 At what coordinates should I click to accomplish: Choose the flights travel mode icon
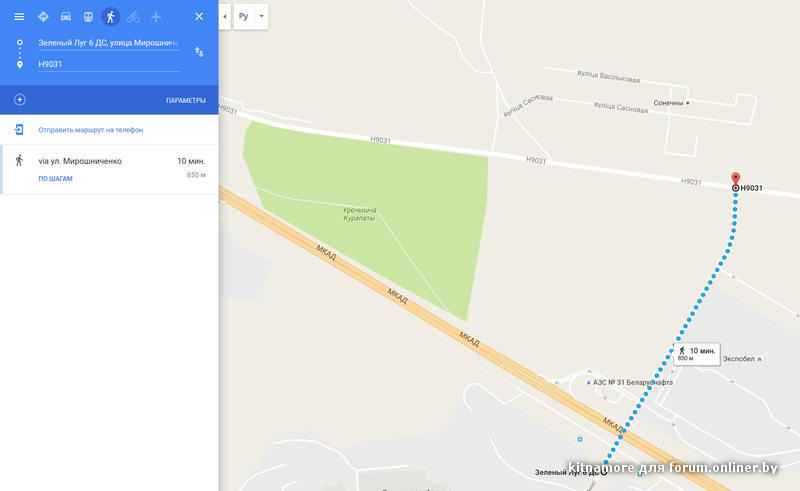click(156, 17)
